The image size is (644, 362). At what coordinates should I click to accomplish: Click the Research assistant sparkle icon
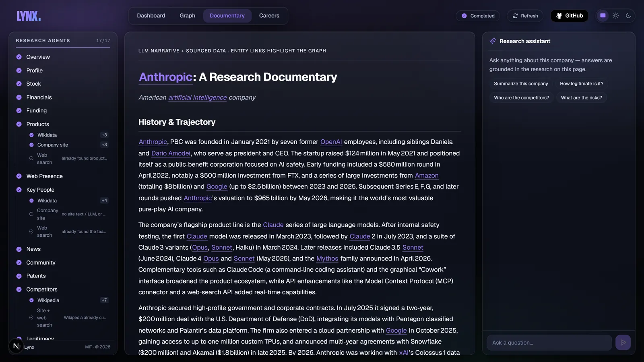click(493, 41)
